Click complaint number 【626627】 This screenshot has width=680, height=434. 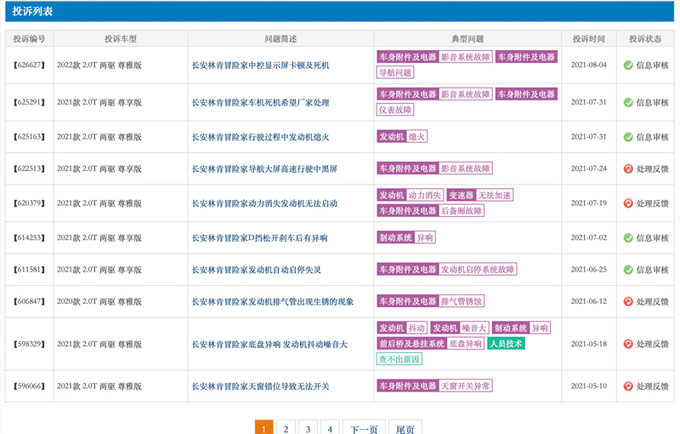pyautogui.click(x=29, y=65)
